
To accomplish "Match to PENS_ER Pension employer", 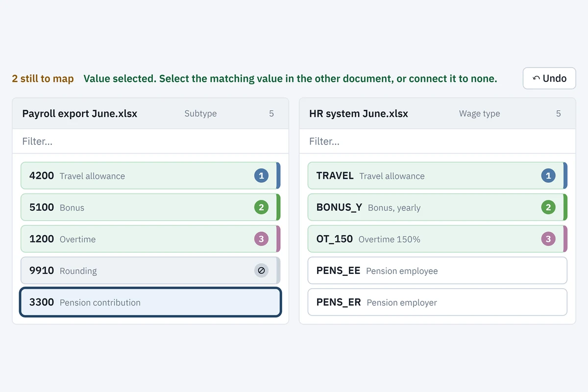I will click(x=437, y=302).
